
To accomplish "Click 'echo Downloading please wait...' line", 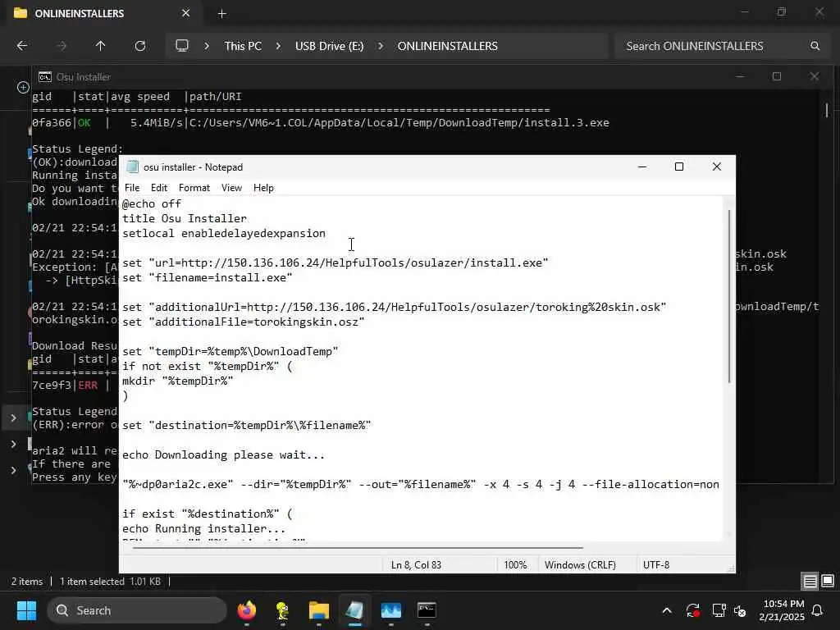I will (223, 454).
